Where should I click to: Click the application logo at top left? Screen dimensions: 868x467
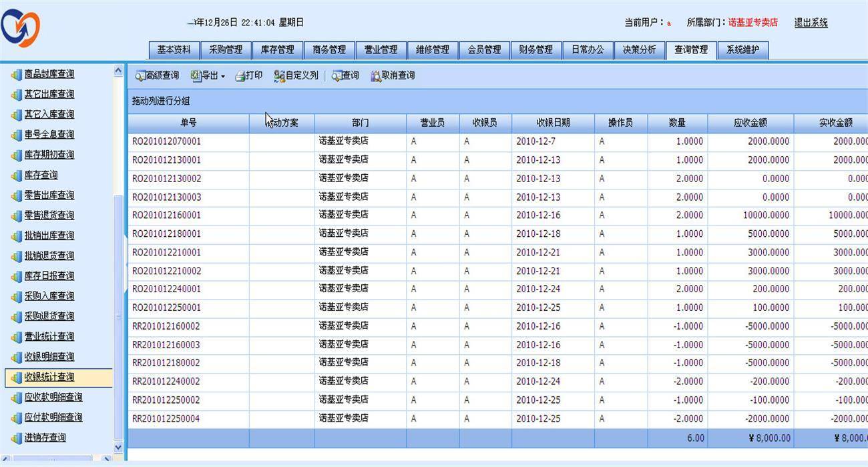click(x=21, y=27)
